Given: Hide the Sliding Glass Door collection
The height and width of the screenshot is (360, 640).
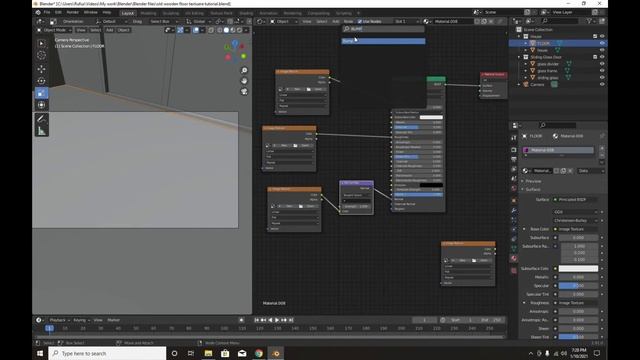Looking at the screenshot, I should [602, 57].
